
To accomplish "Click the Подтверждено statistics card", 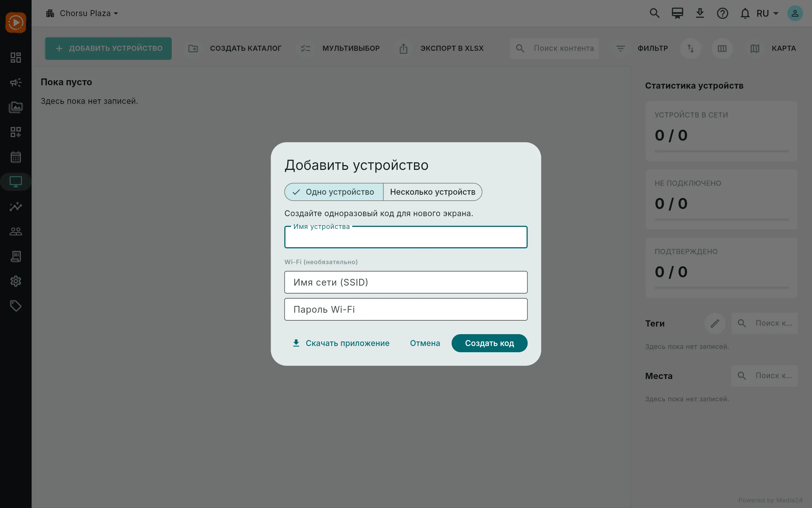I will (x=721, y=268).
